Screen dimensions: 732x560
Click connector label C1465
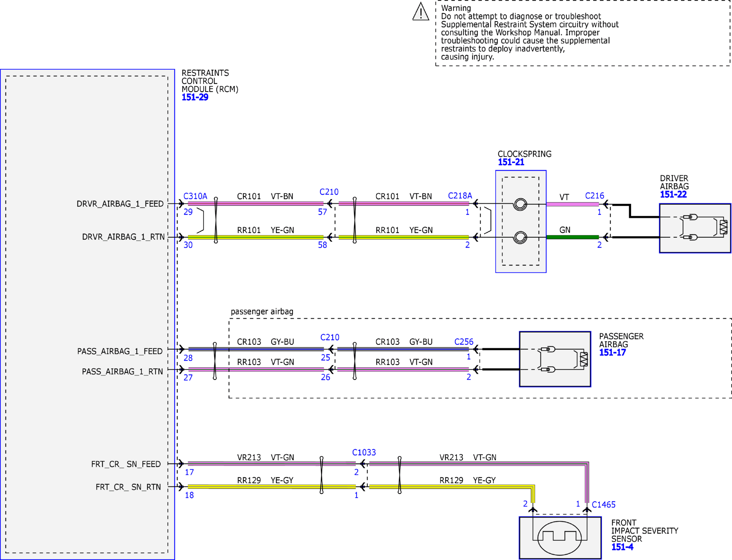pyautogui.click(x=603, y=505)
